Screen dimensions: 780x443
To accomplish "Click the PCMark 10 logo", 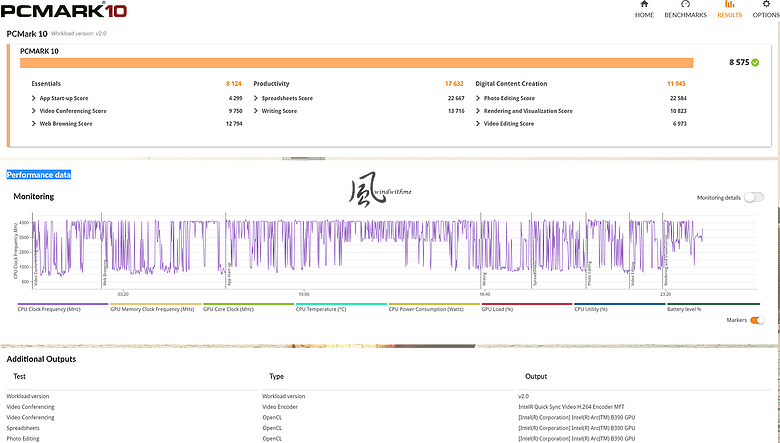I will [x=64, y=9].
